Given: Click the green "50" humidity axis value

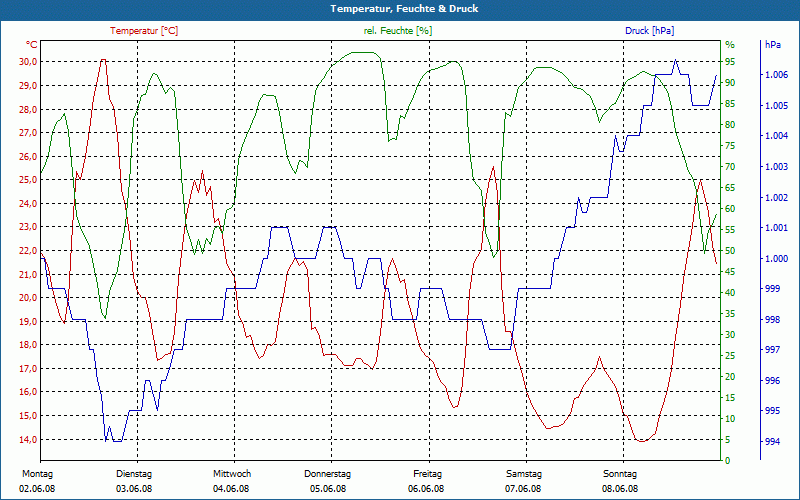Looking at the screenshot, I should pyautogui.click(x=730, y=251).
